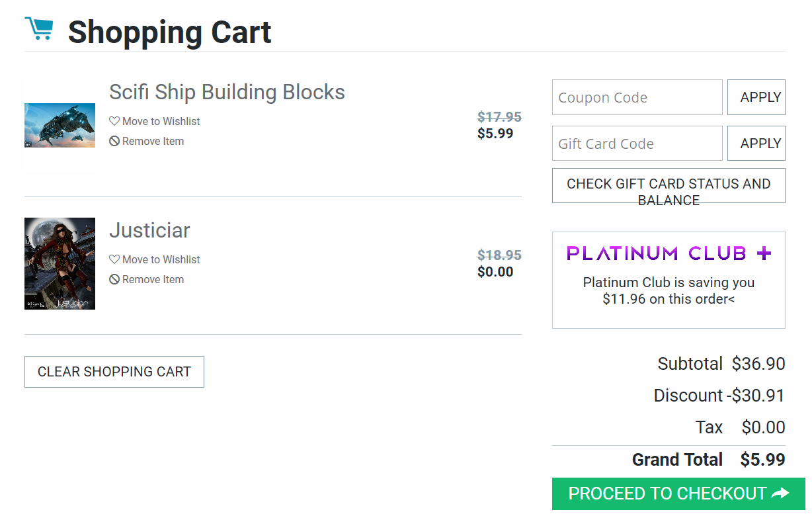
Task: Select Remove Item text for Scifi Ship
Action: [x=153, y=141]
